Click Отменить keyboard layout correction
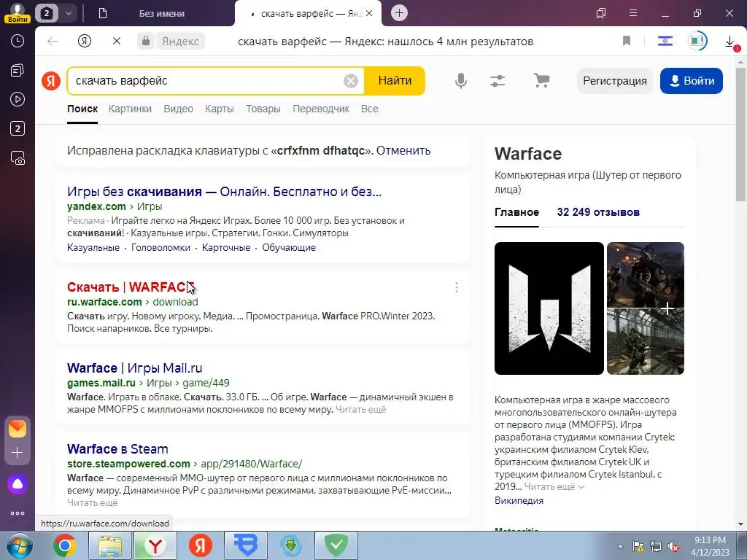Screen dimensions: 747x560 [x=403, y=150]
